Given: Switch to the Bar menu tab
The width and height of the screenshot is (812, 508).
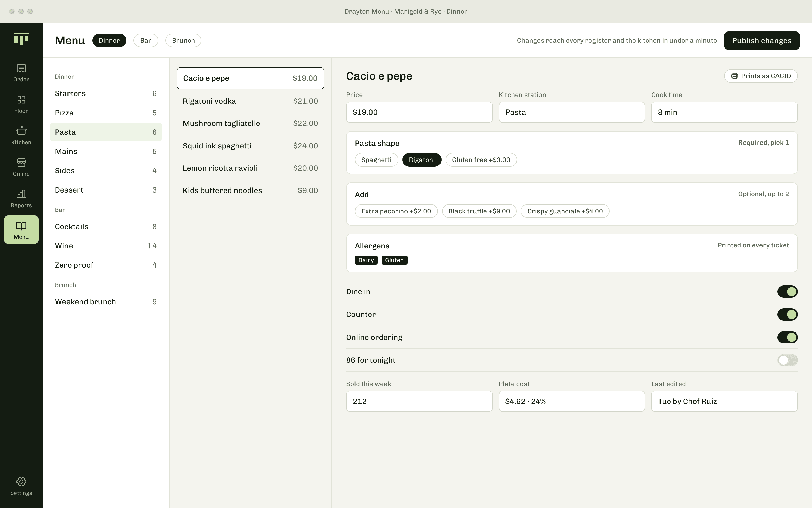Looking at the screenshot, I should pos(146,40).
